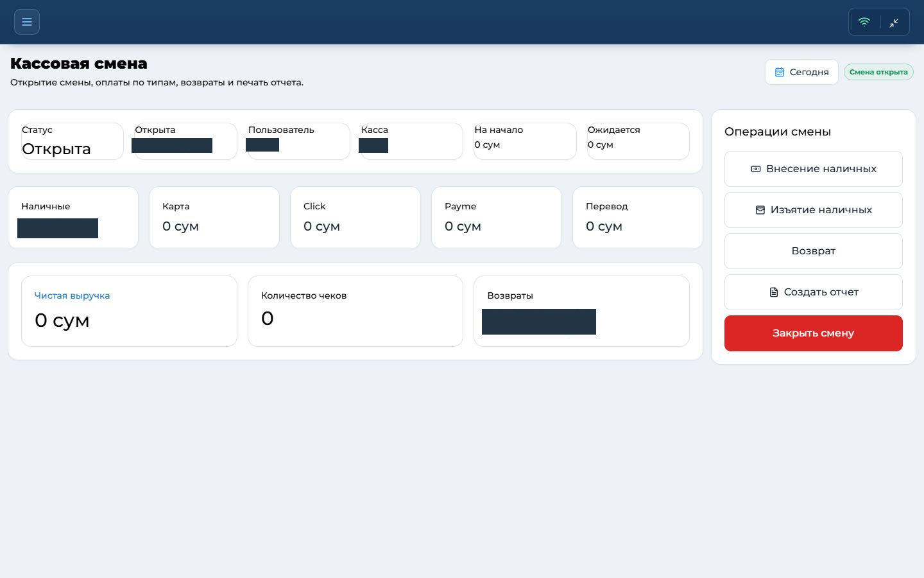Open the Чистая выручка link
Screen dimensions: 924x578
pos(72,295)
